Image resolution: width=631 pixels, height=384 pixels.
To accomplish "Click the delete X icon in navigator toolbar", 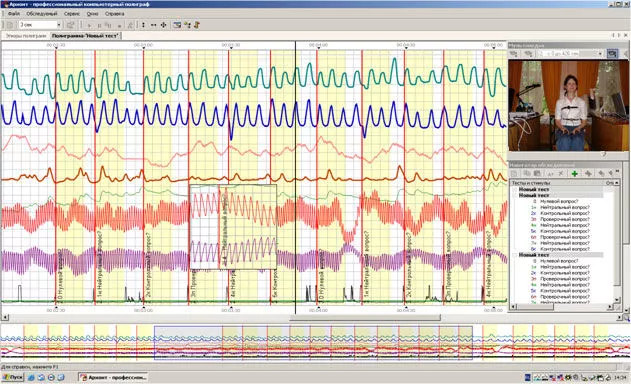I will click(561, 173).
